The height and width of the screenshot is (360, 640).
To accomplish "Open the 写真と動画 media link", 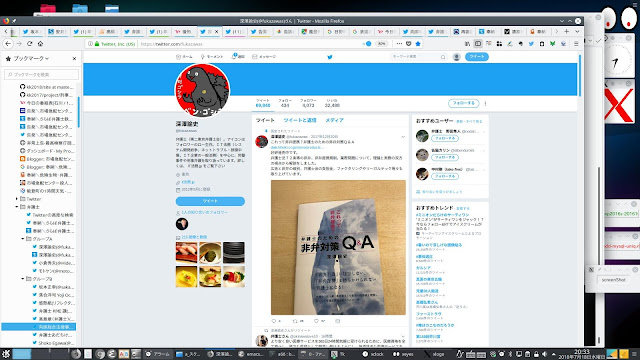I will click(x=194, y=237).
